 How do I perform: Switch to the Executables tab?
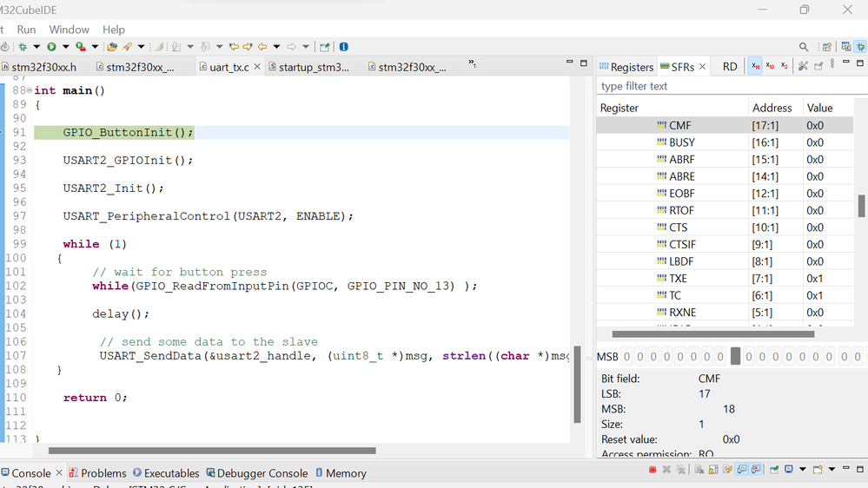tap(166, 473)
